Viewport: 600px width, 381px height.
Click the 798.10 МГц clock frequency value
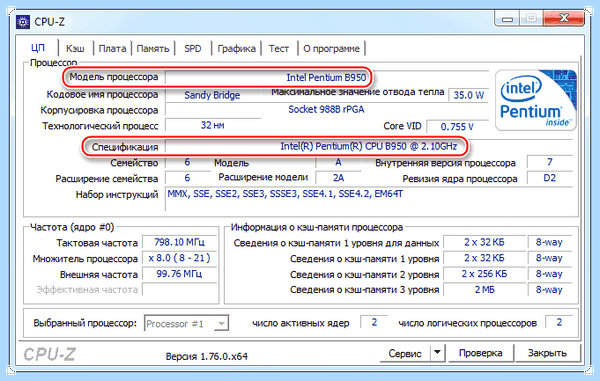(x=179, y=242)
